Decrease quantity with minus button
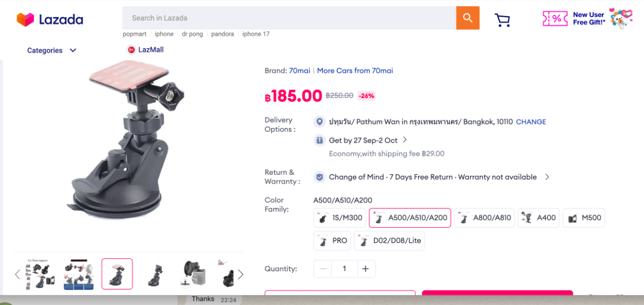644x305 pixels. click(323, 269)
